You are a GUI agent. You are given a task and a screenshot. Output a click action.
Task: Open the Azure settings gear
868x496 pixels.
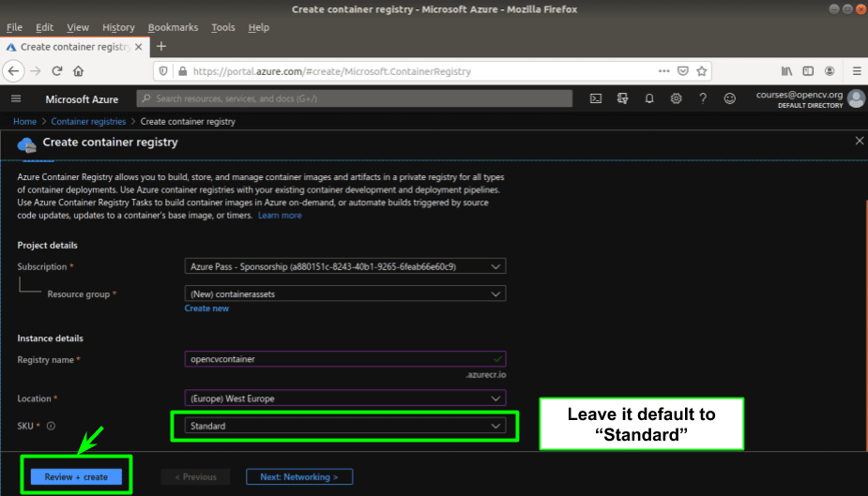coord(676,98)
